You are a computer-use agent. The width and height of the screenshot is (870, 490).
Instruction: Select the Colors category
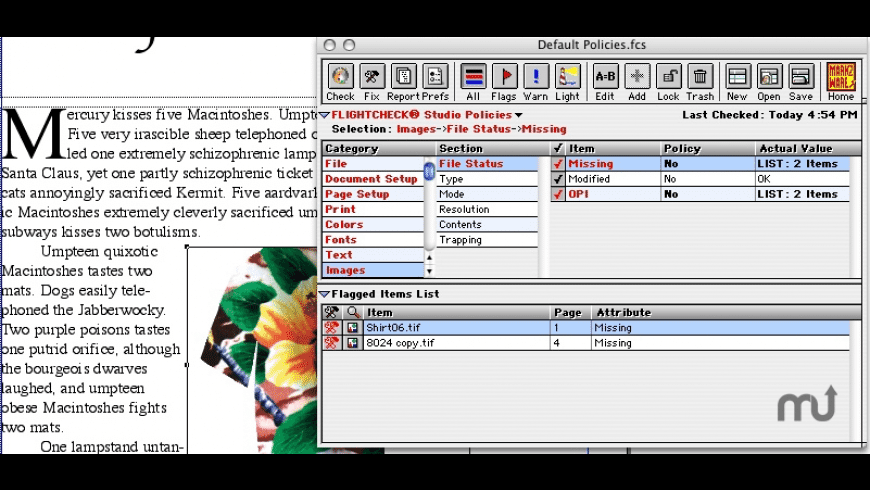pyautogui.click(x=373, y=225)
